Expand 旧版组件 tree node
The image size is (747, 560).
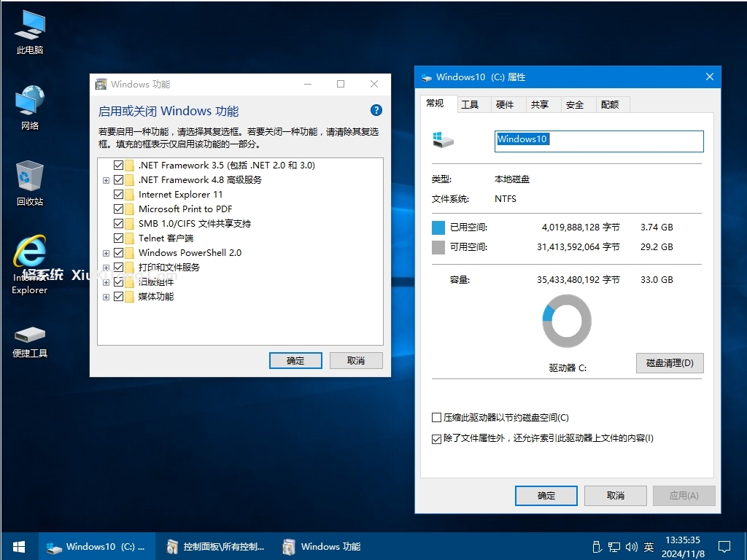[x=107, y=282]
